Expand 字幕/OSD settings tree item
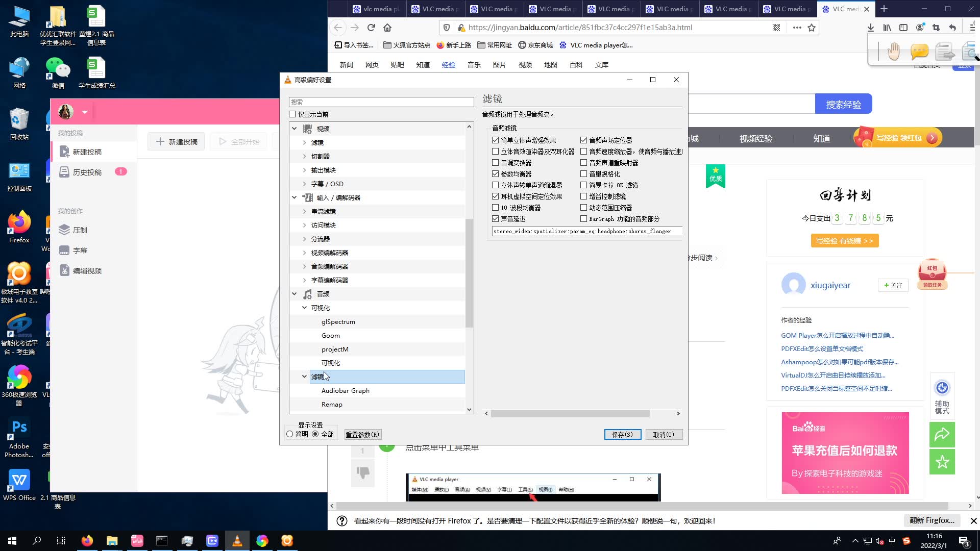Image resolution: width=980 pixels, height=551 pixels. tap(304, 183)
